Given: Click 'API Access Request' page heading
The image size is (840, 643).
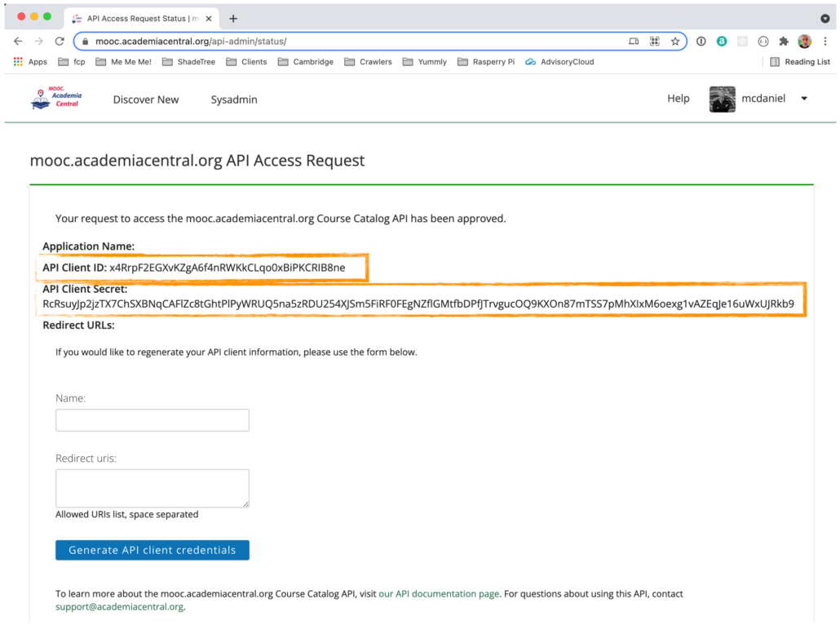Looking at the screenshot, I should click(x=197, y=161).
